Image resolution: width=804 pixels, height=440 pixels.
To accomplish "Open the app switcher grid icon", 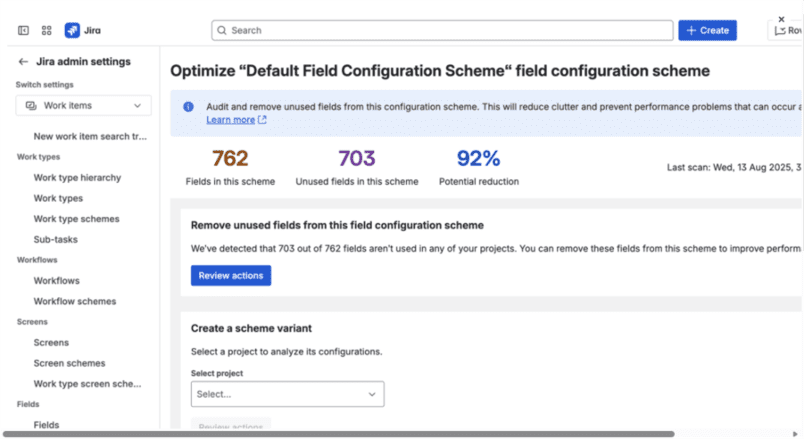I will 46,31.
